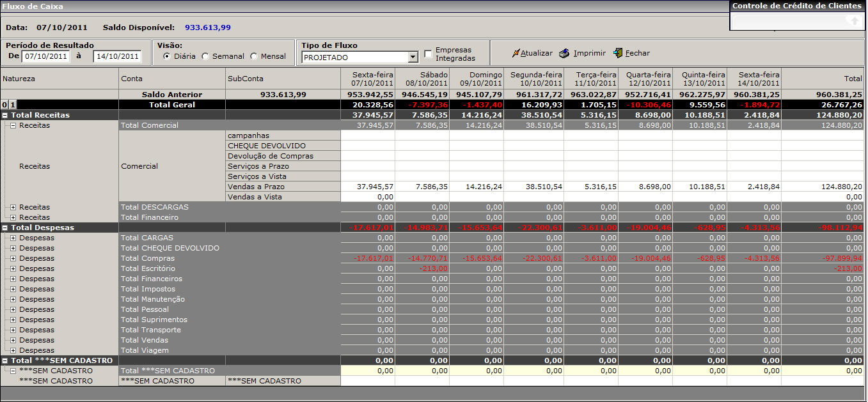Expand Receitas Total Financeiro node
Image resolution: width=868 pixels, height=402 pixels.
point(13,217)
